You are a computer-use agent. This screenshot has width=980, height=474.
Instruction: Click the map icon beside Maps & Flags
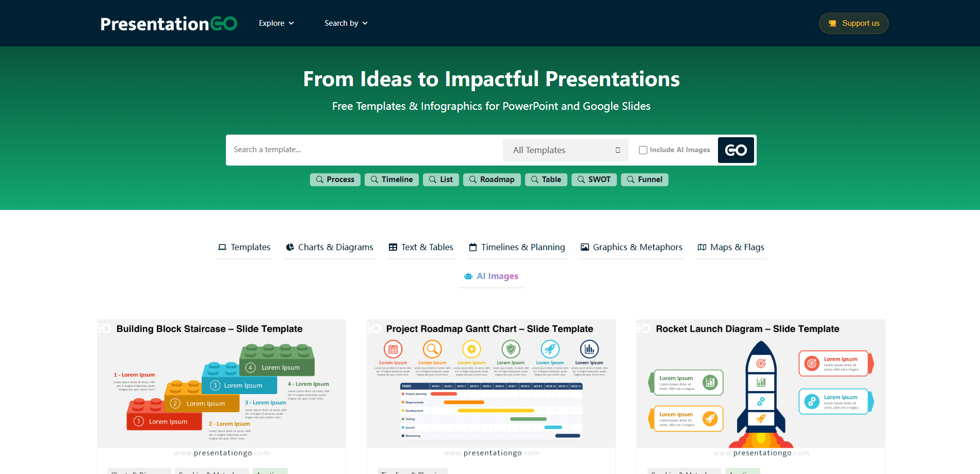(x=702, y=247)
